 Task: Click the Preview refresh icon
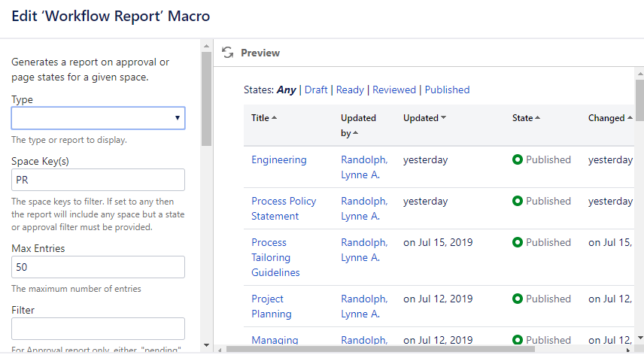228,53
